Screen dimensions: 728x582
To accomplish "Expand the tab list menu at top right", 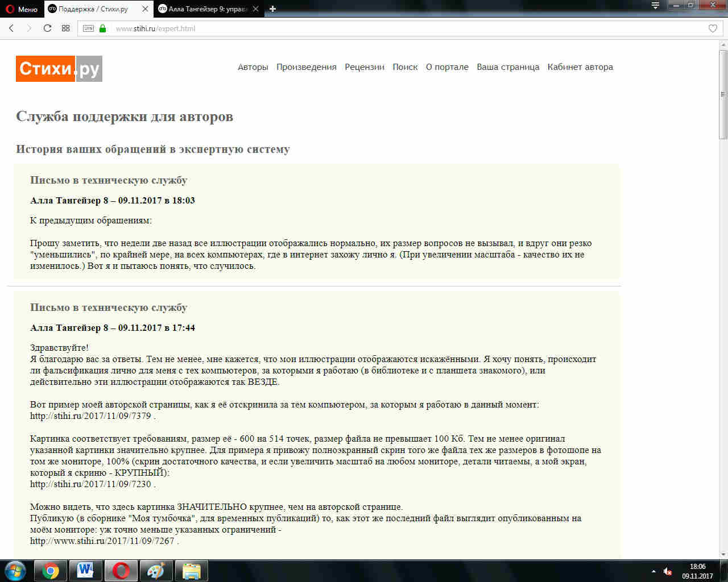I will (x=655, y=6).
